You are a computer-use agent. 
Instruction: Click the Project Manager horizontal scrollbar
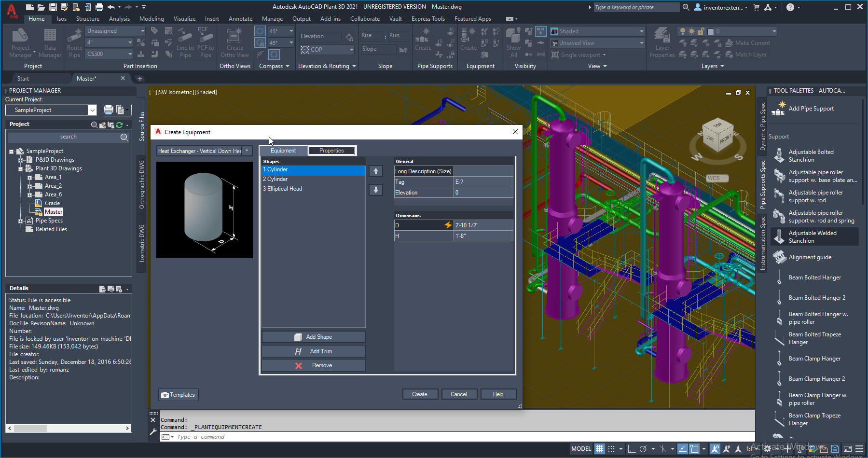coord(69,428)
